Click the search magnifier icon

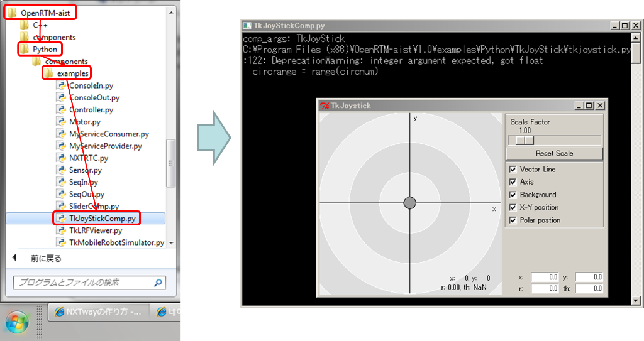click(x=158, y=283)
